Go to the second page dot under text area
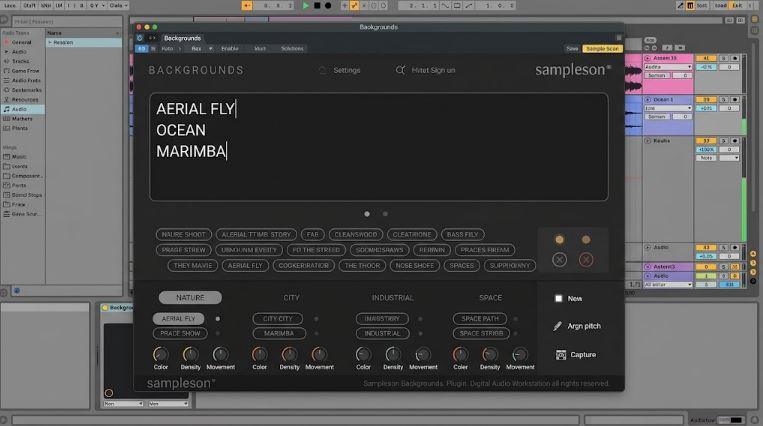This screenshot has width=763, height=426. pos(385,214)
